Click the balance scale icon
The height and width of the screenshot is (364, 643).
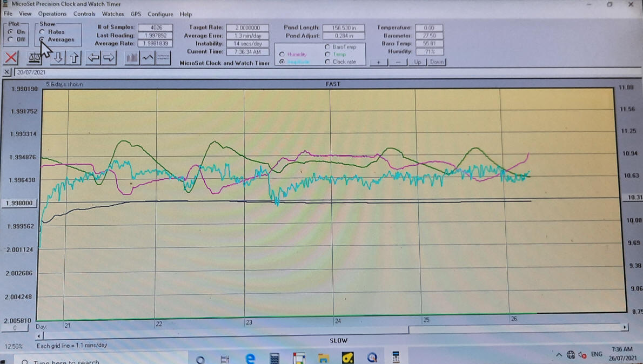pos(34,57)
